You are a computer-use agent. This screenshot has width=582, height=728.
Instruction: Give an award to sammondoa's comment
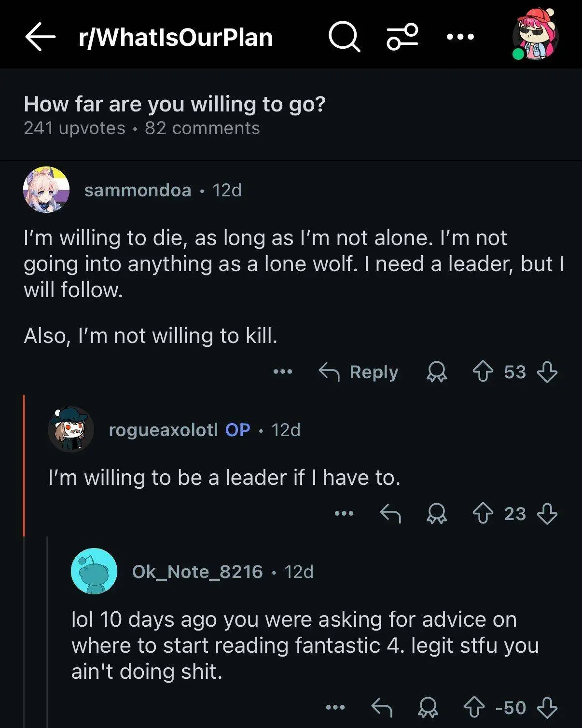click(x=437, y=372)
